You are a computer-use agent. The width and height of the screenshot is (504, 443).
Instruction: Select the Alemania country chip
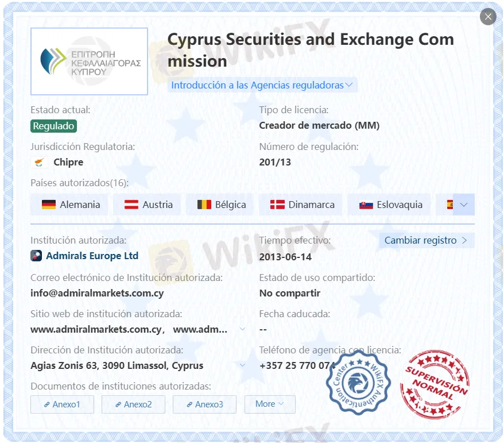(x=69, y=205)
